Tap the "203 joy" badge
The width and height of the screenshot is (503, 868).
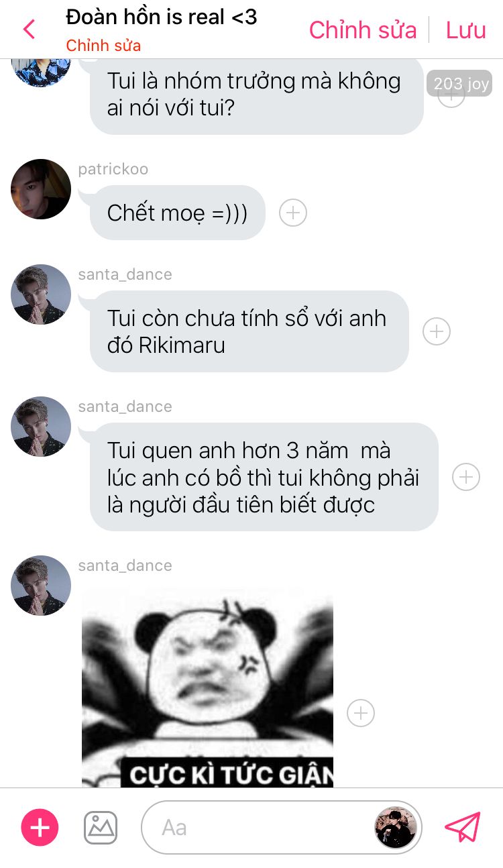[459, 84]
